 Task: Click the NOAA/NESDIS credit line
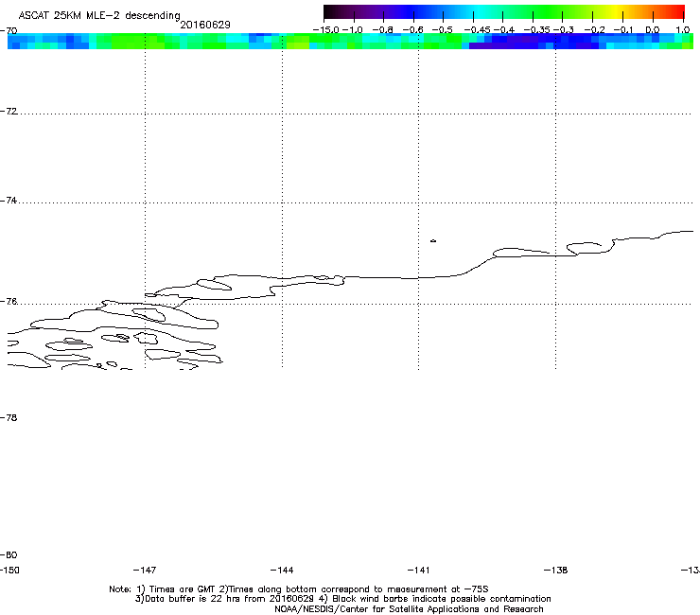tap(409, 609)
